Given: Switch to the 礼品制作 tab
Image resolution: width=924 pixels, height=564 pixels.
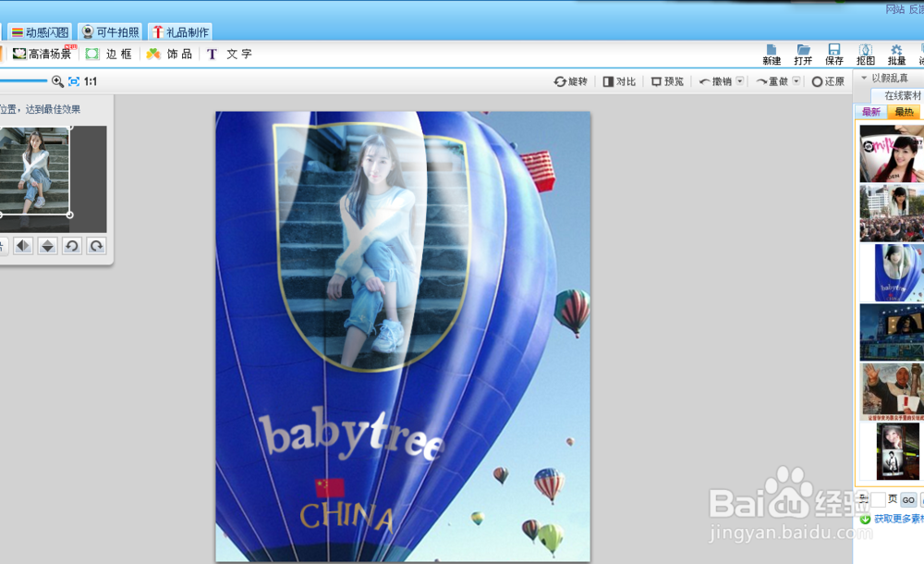Looking at the screenshot, I should point(180,31).
